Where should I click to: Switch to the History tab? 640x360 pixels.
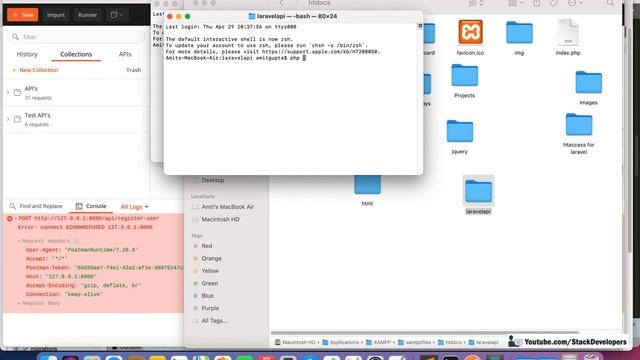[27, 54]
